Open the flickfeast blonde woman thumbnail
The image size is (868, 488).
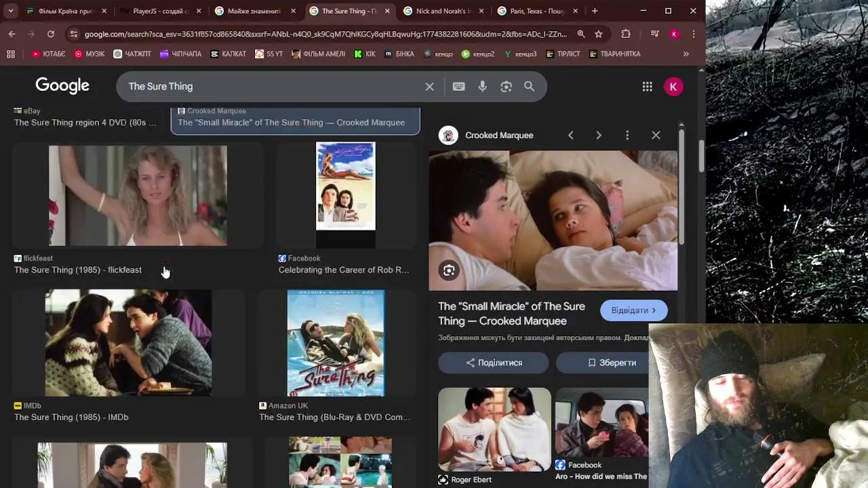[138, 195]
